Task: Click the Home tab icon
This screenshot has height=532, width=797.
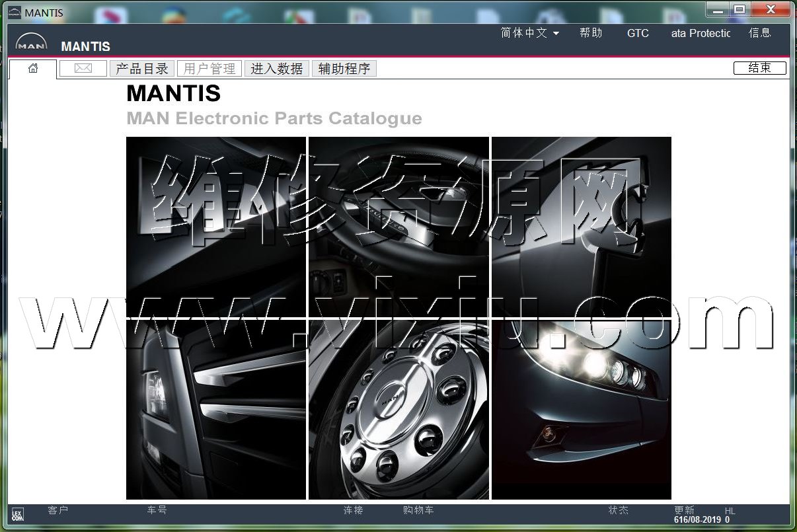Action: click(x=33, y=69)
